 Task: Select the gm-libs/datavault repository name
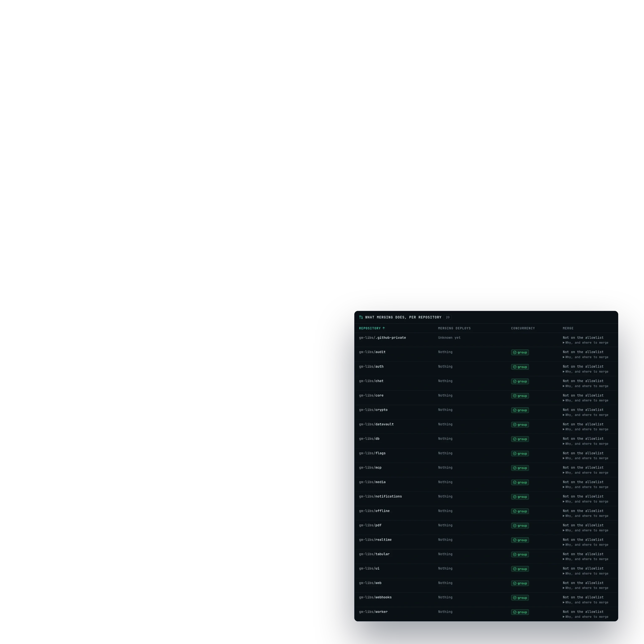point(376,424)
